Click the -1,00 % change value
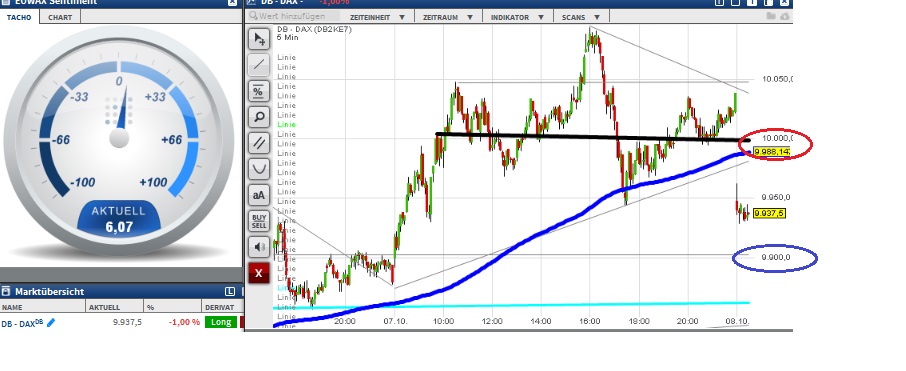 (184, 322)
